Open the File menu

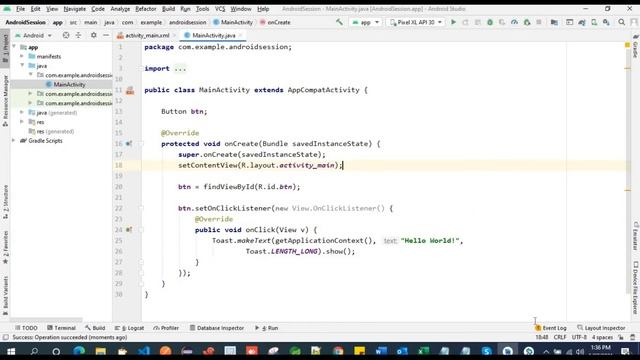20,9
